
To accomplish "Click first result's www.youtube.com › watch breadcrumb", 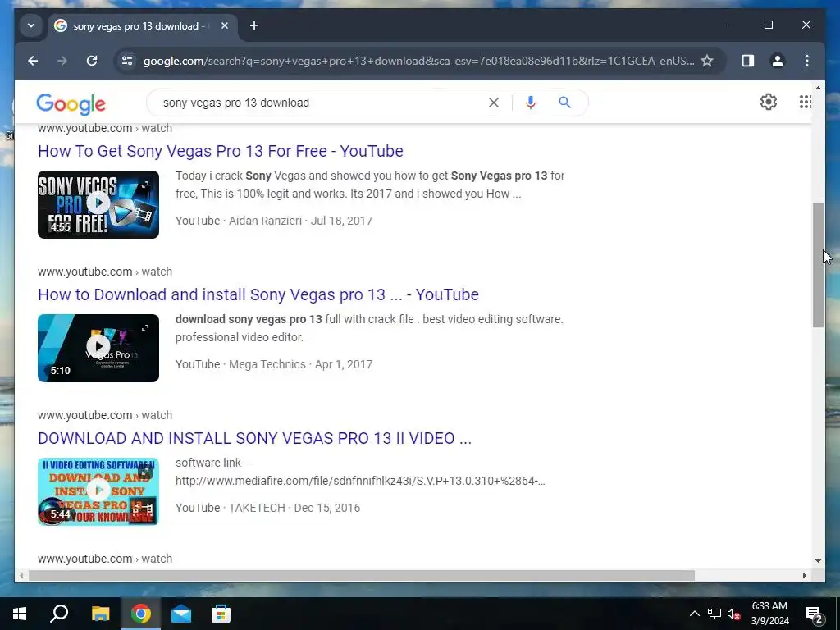I will [105, 128].
